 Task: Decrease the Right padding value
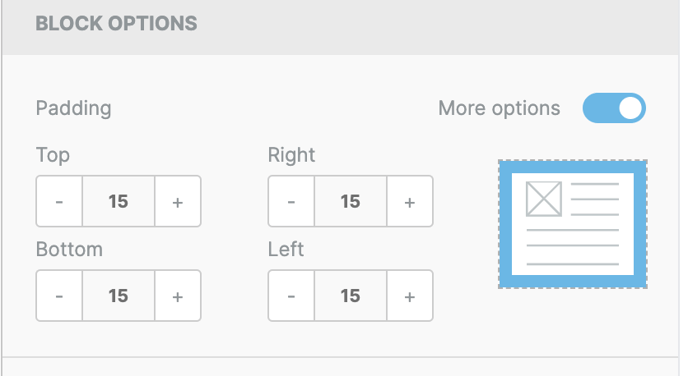291,201
